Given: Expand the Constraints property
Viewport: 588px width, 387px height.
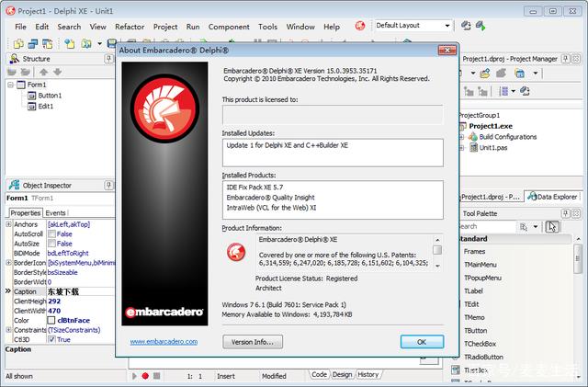Looking at the screenshot, I should [8, 330].
